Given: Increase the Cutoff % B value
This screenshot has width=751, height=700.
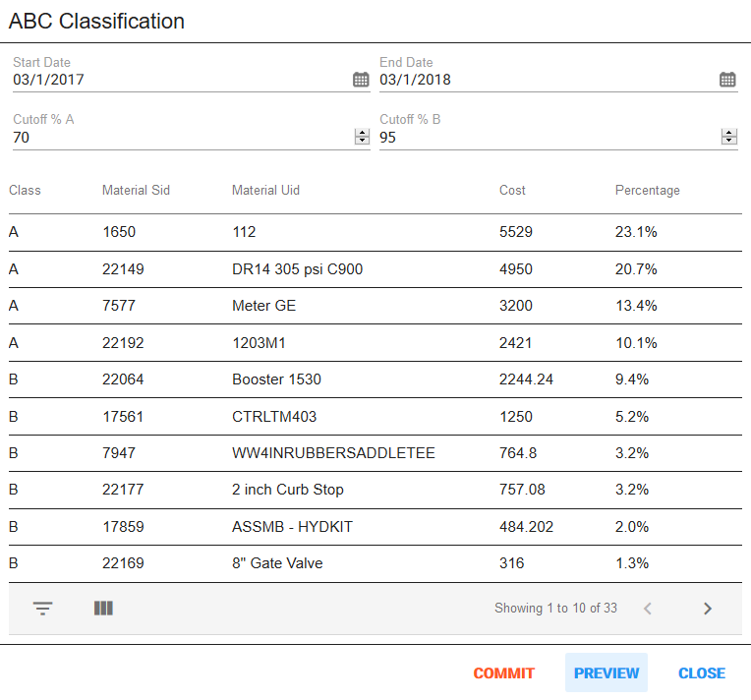Looking at the screenshot, I should (x=728, y=134).
